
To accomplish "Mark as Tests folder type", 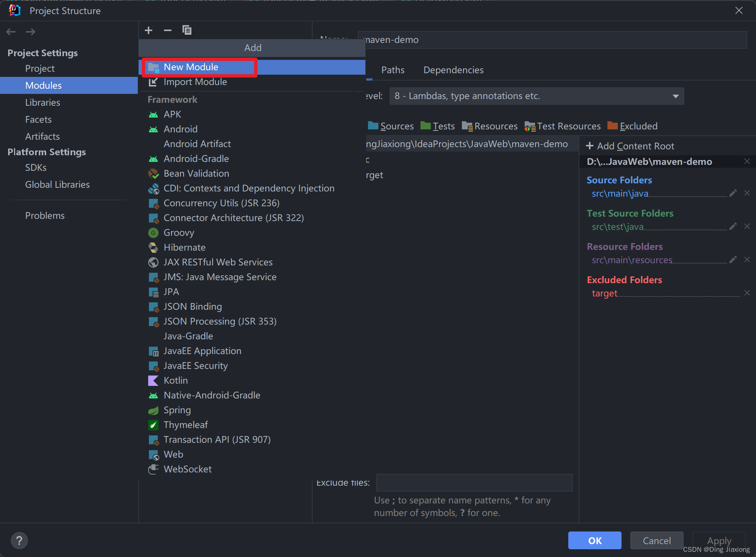I will coord(438,126).
